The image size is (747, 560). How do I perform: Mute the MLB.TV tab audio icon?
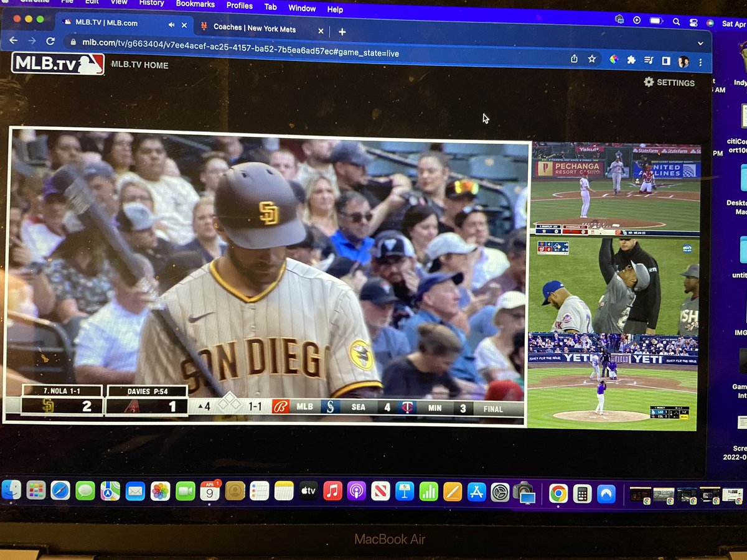(171, 24)
